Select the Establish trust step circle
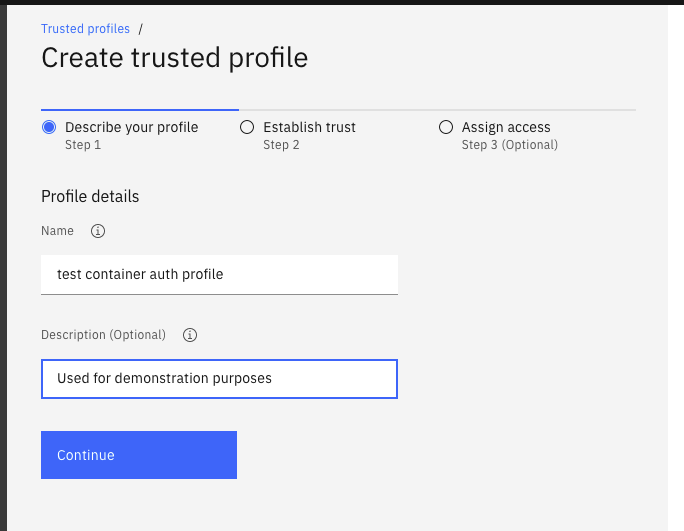 tap(247, 127)
